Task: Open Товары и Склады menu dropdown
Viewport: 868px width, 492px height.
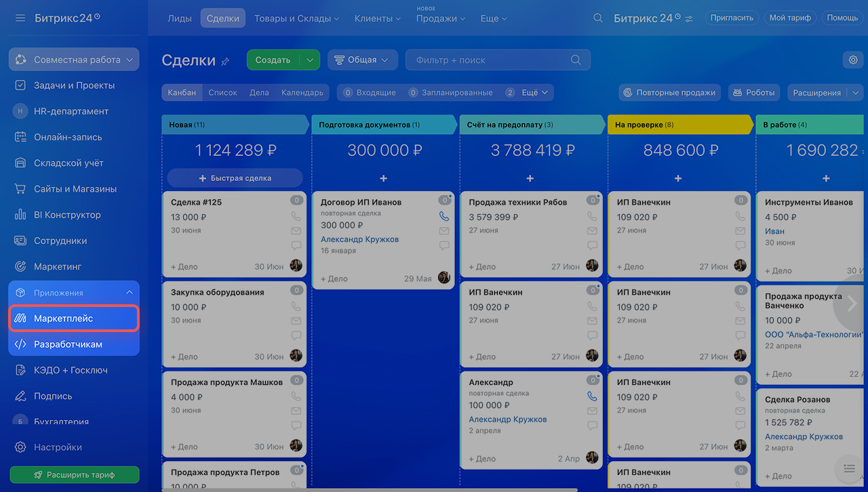Action: click(x=296, y=18)
